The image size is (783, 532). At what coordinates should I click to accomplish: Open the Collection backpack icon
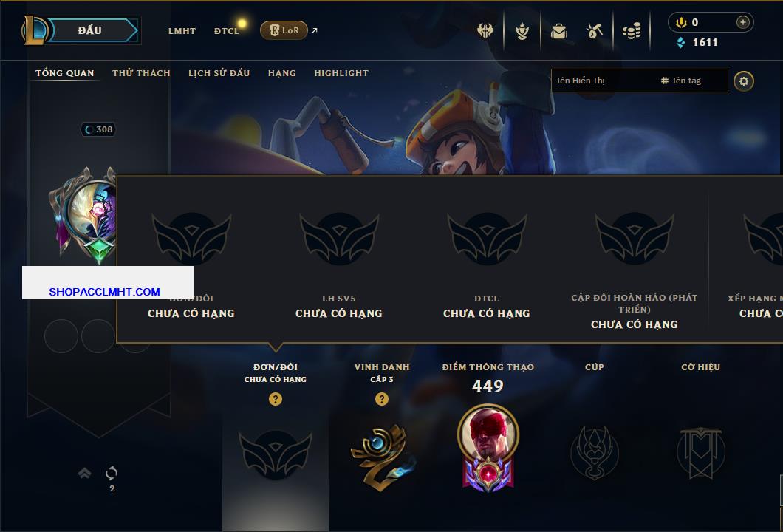pyautogui.click(x=558, y=32)
